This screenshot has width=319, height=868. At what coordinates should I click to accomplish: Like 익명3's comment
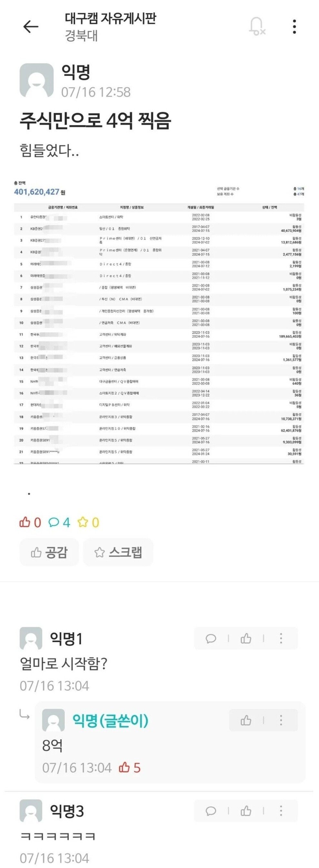coord(246,811)
